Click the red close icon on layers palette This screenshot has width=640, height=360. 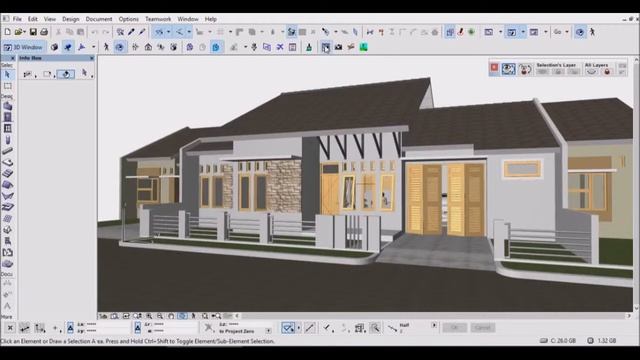pyautogui.click(x=494, y=68)
